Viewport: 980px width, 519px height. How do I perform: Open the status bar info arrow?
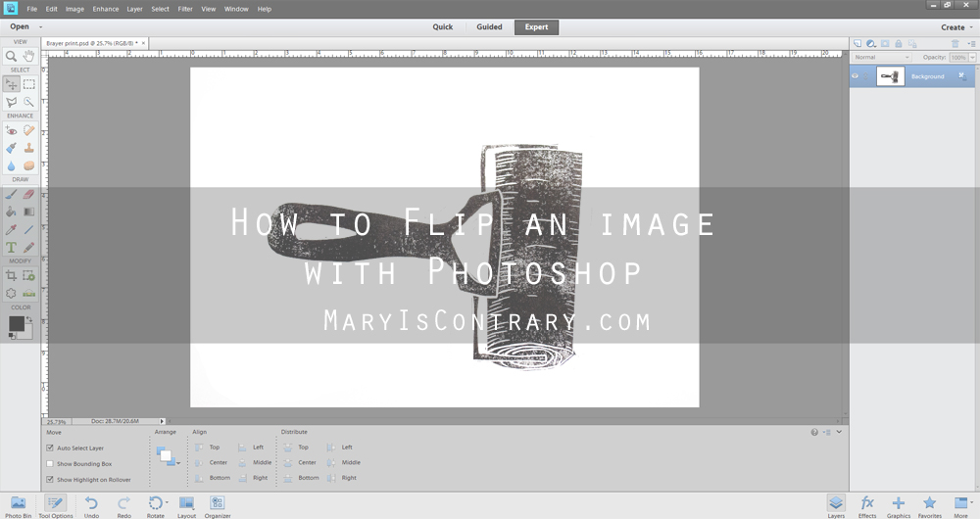(162, 422)
